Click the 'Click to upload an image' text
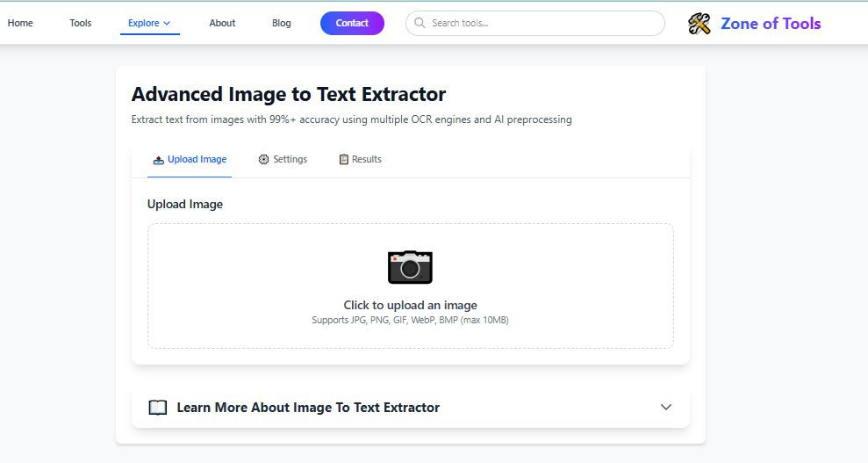 pyautogui.click(x=410, y=306)
